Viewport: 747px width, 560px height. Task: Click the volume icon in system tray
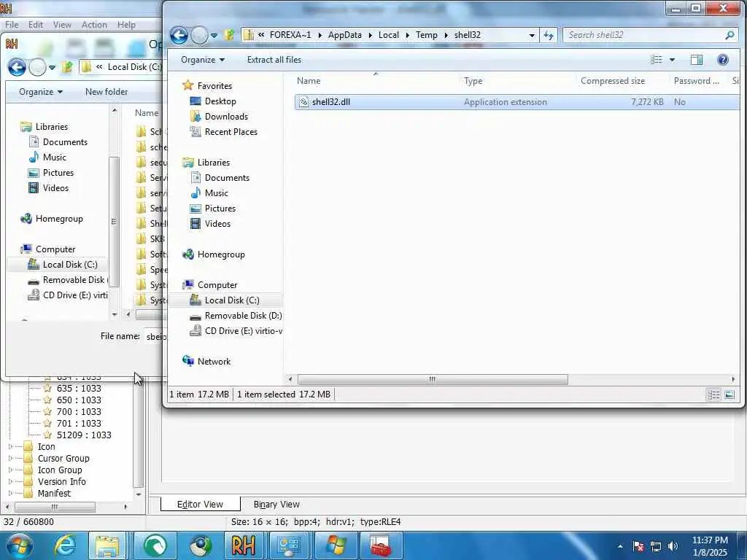point(673,546)
